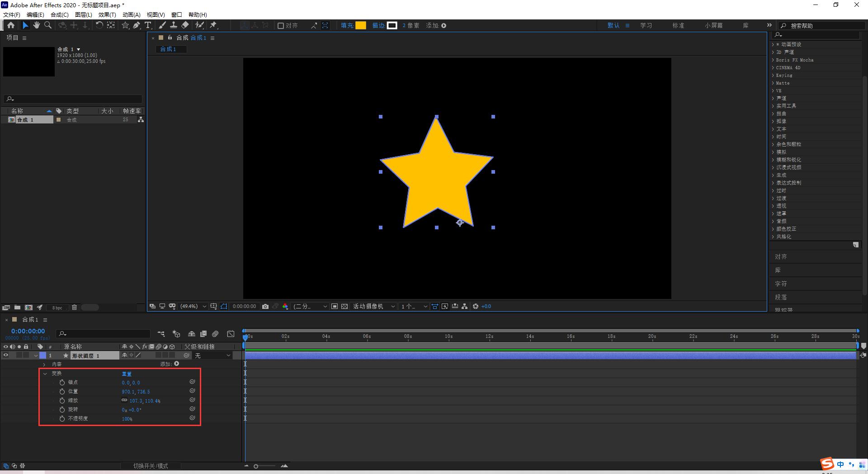868x474 pixels.
Task: Open the resolution 二分 dropdown
Action: pyautogui.click(x=310, y=306)
